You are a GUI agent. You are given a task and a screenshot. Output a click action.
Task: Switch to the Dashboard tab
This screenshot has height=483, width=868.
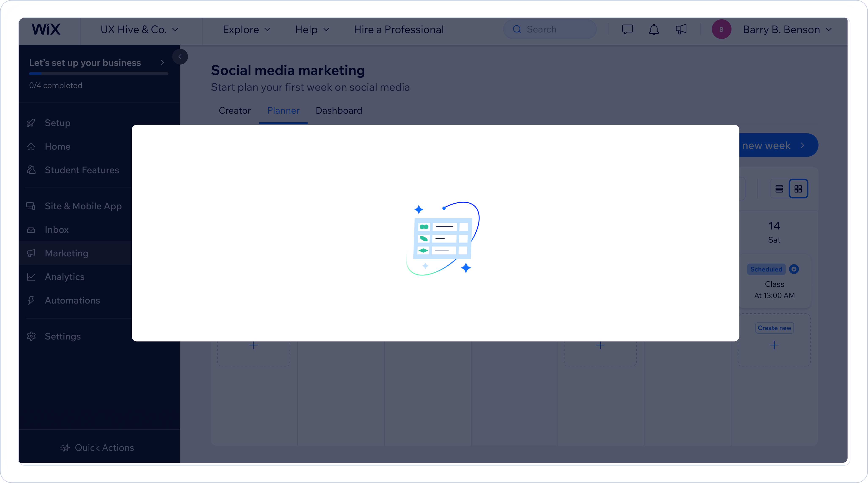tap(339, 111)
